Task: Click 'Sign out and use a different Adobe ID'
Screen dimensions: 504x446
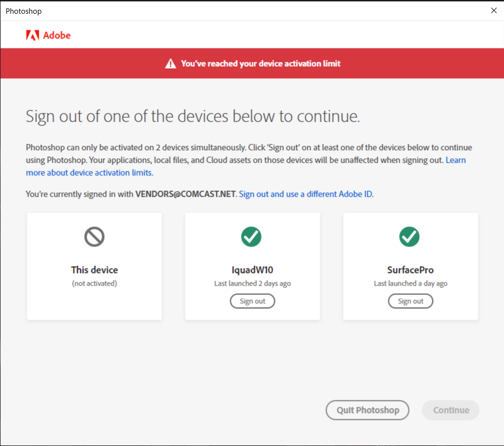Action: (x=306, y=194)
